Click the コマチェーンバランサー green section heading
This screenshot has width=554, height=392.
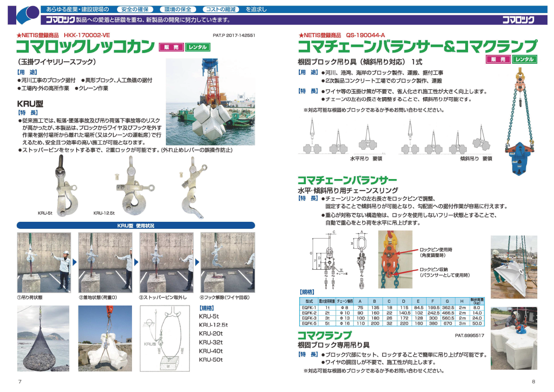tap(347, 180)
